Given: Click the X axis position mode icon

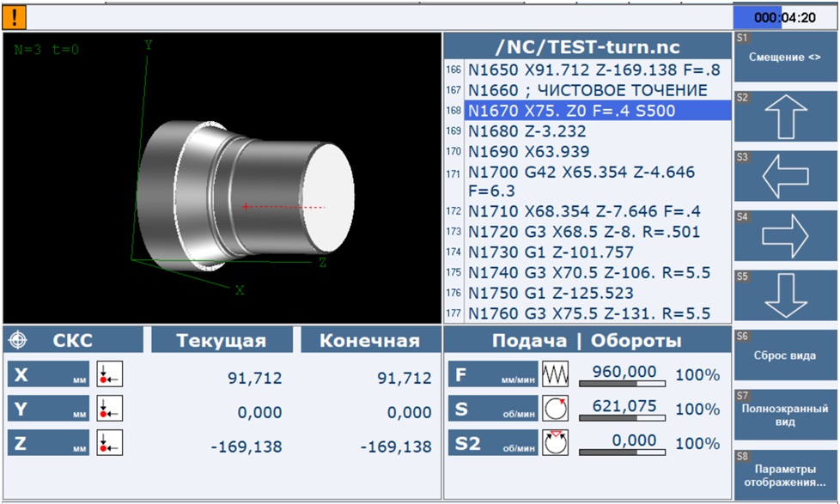Looking at the screenshot, I should coord(110,376).
